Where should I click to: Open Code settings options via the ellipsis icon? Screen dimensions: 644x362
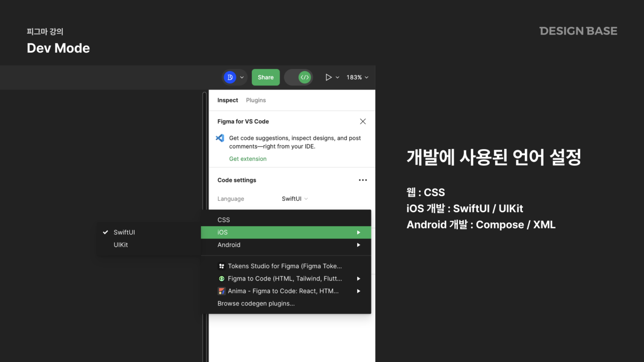point(363,180)
